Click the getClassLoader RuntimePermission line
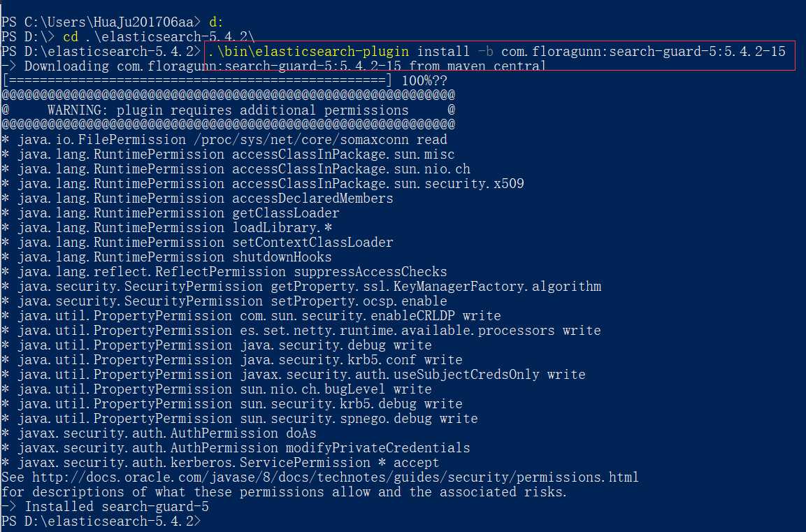 click(170, 213)
